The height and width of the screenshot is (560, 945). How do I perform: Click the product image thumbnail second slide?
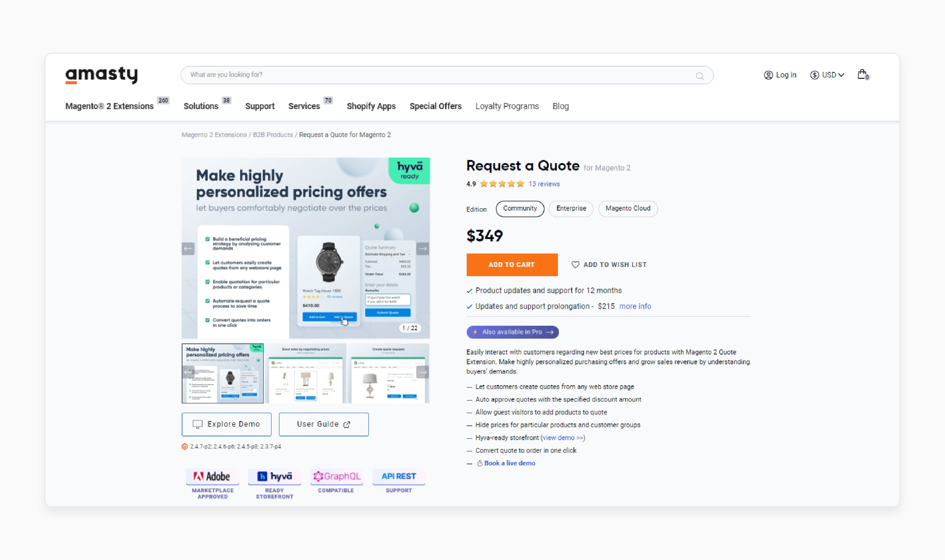306,373
